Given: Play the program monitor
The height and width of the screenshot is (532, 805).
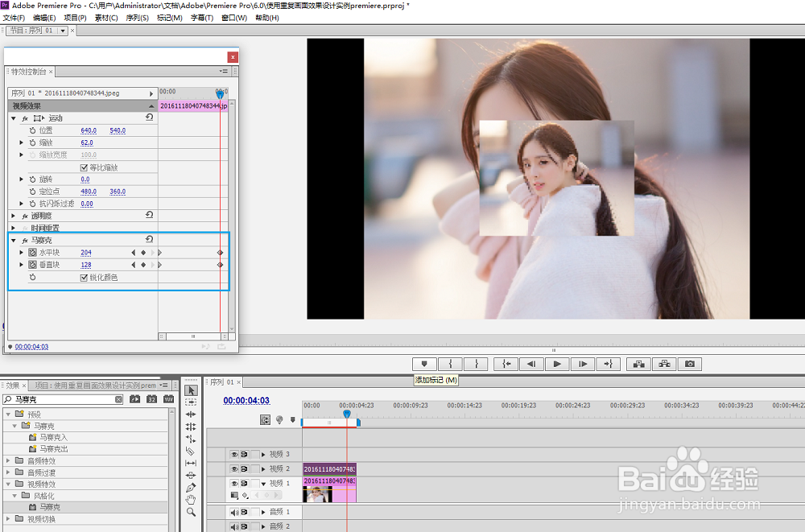Looking at the screenshot, I should point(557,364).
